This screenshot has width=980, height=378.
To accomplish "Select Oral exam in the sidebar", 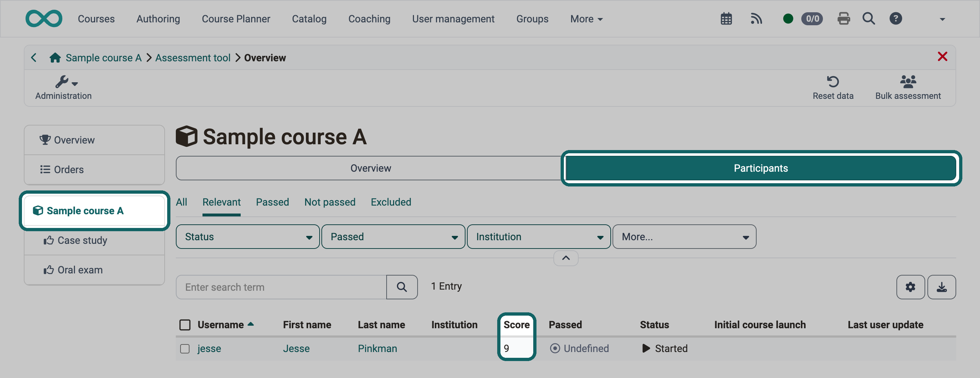I will pyautogui.click(x=94, y=270).
